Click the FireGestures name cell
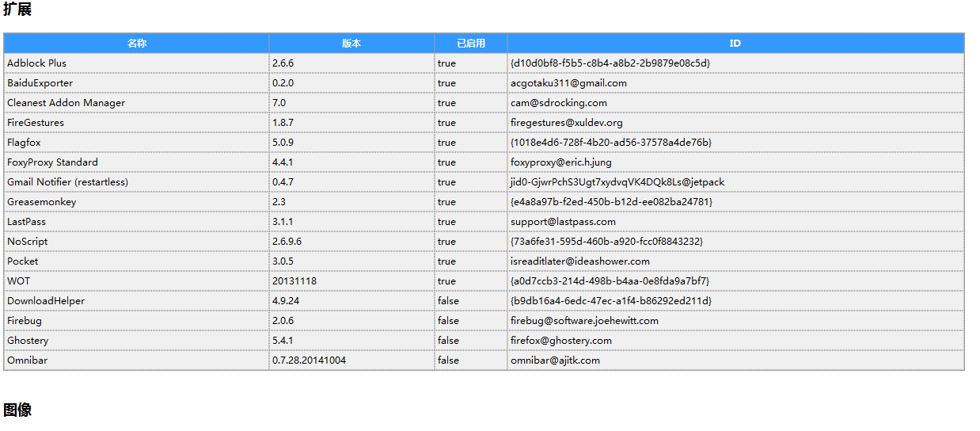 click(x=136, y=123)
